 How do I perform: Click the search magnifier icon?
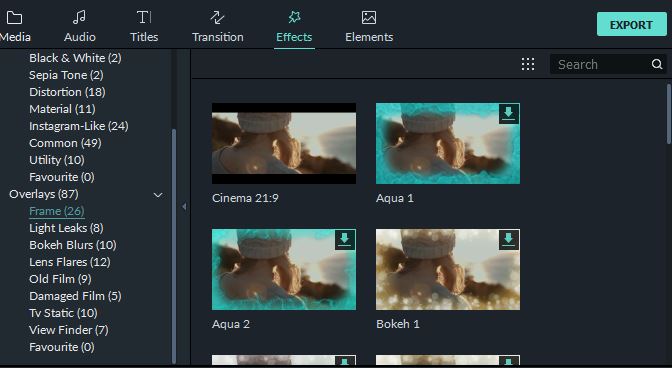click(657, 64)
